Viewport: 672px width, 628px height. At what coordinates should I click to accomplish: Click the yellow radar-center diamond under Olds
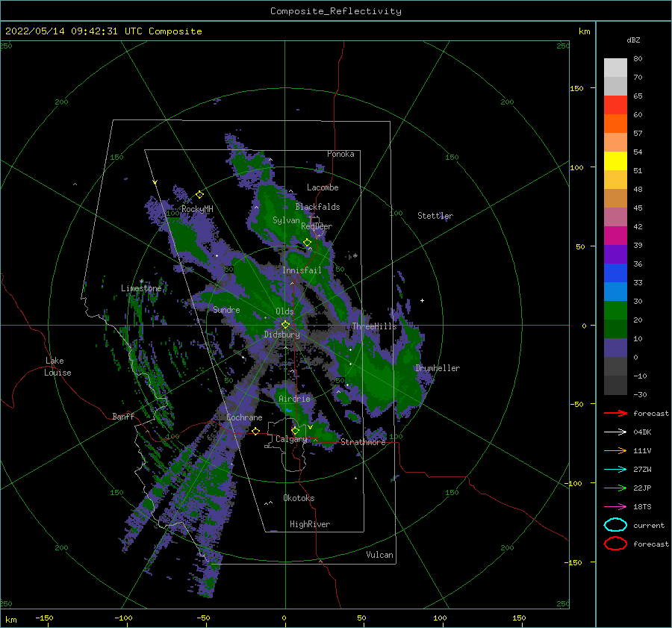click(285, 325)
